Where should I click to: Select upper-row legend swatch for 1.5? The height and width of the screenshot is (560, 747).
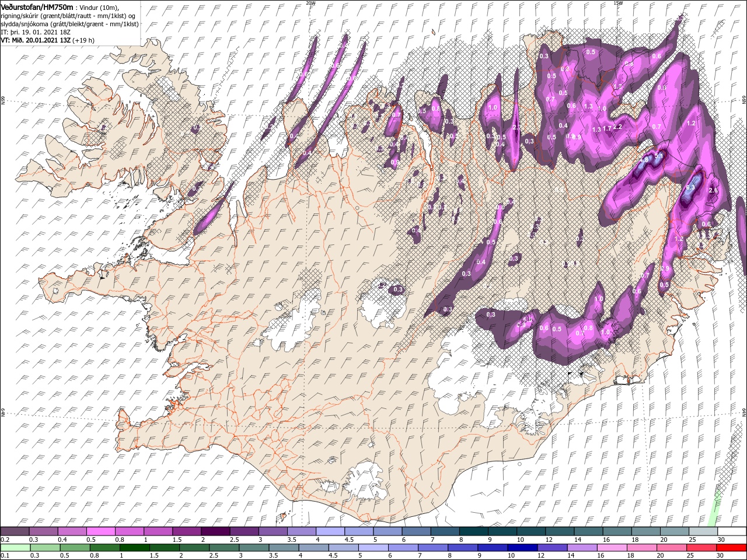[x=187, y=531]
